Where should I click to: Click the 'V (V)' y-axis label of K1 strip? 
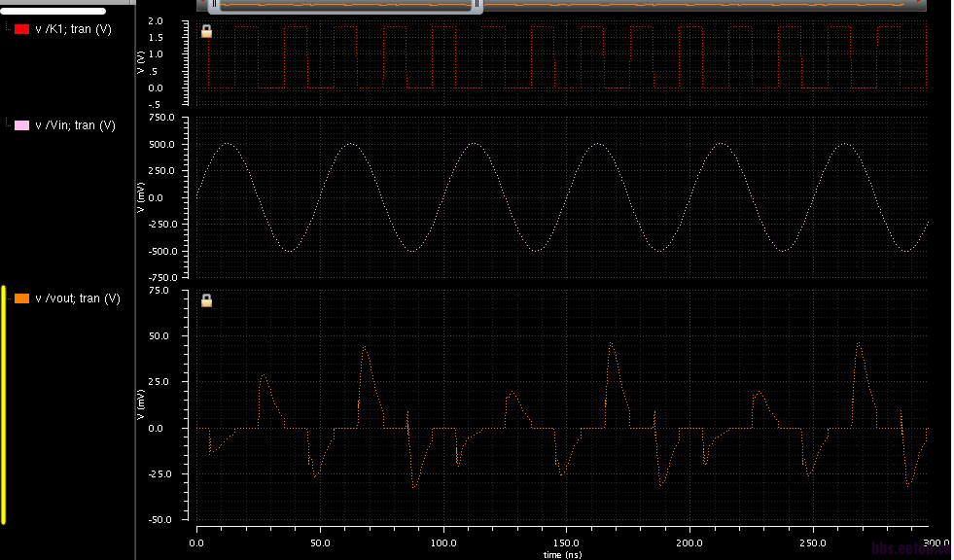[x=141, y=62]
